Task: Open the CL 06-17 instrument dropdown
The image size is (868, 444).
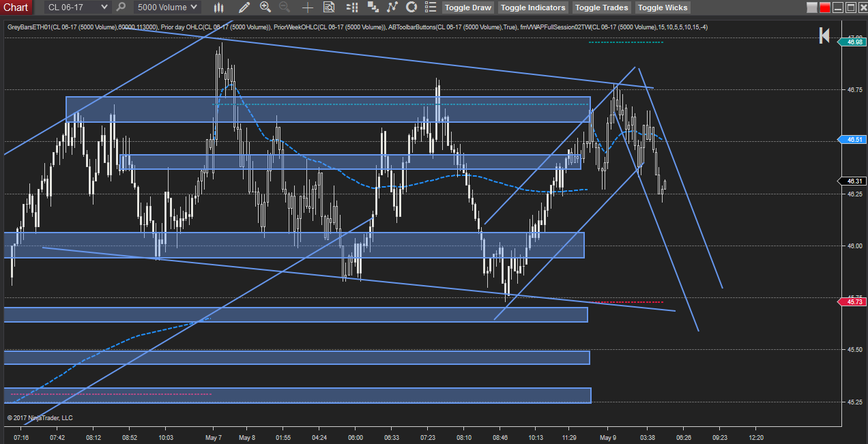Action: 77,7
